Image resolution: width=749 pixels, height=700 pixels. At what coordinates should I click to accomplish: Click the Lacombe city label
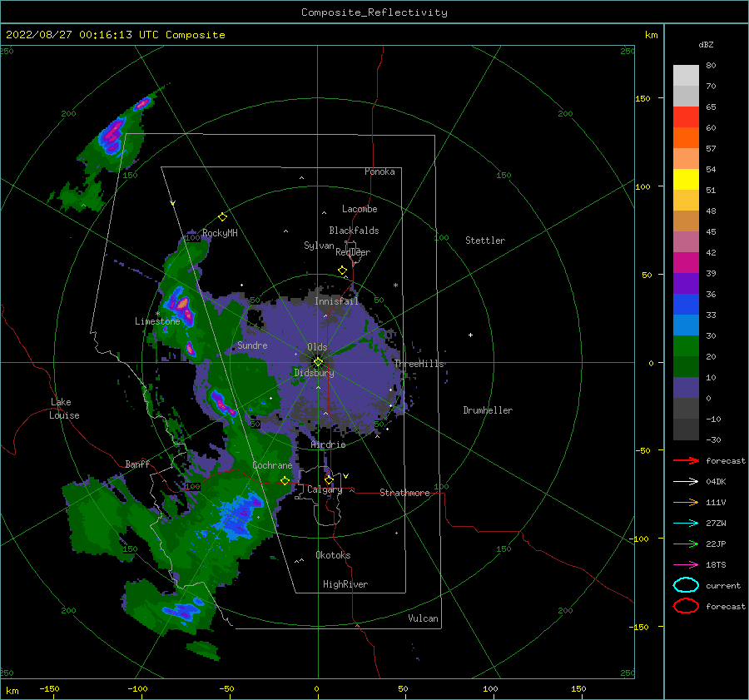click(360, 209)
